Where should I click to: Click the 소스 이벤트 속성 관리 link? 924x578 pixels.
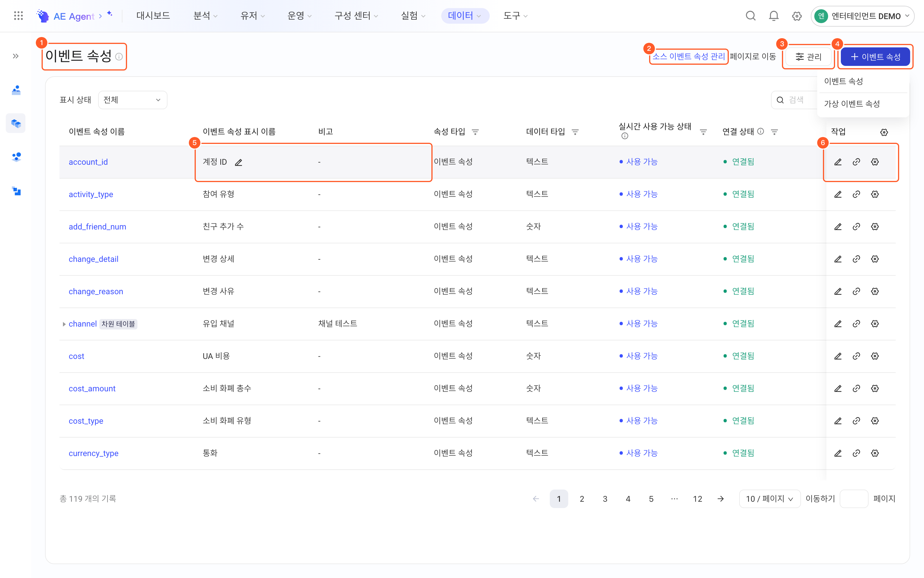coord(689,57)
